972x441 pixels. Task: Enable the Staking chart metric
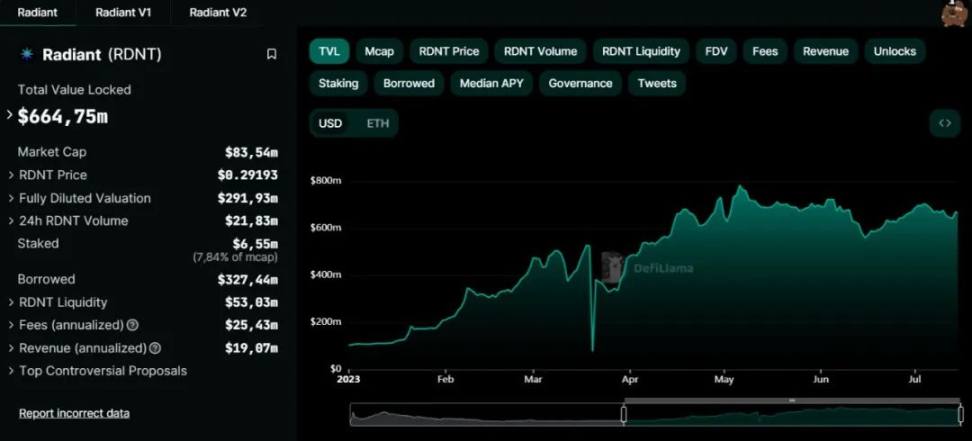(338, 83)
